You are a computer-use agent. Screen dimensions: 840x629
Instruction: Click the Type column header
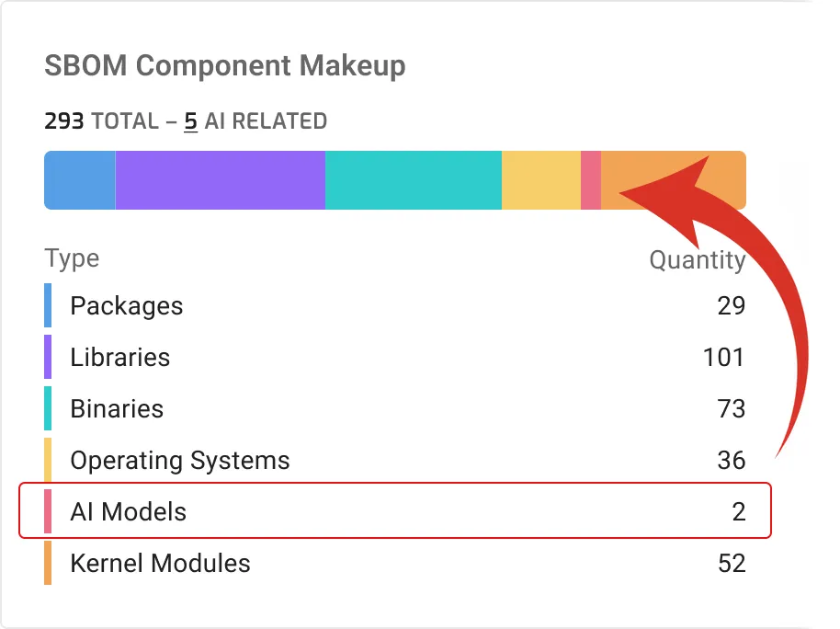(72, 258)
